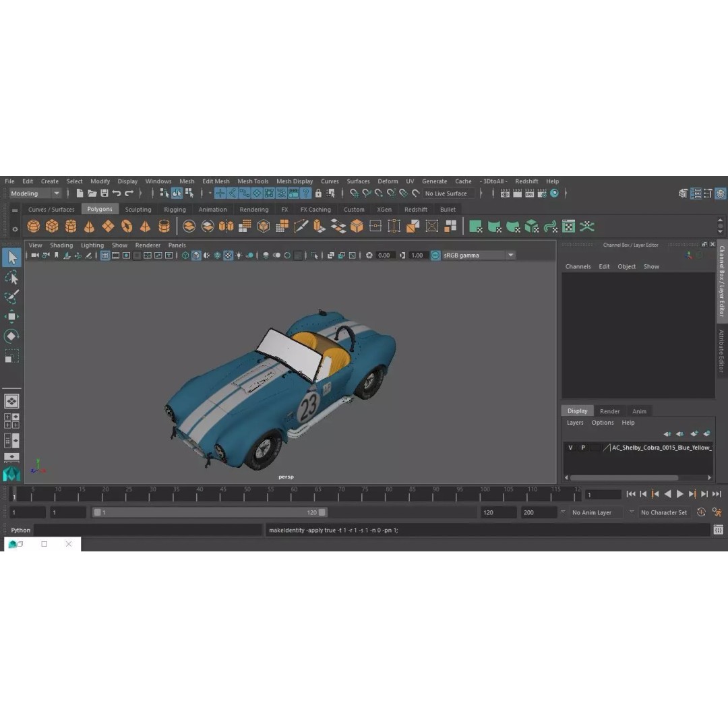Toggle textured display in viewport
This screenshot has width=728, height=728.
tap(228, 255)
